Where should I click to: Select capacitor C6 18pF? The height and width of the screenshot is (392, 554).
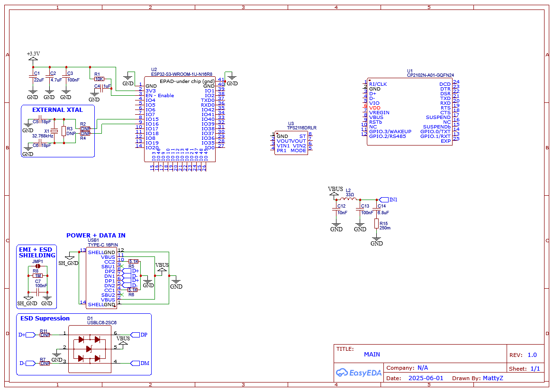tap(40, 144)
